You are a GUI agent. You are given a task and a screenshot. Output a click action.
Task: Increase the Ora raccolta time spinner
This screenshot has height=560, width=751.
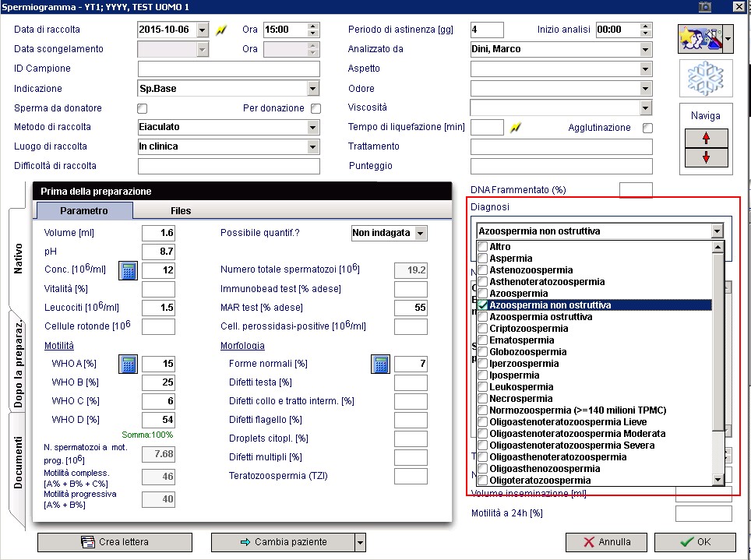[x=312, y=26]
